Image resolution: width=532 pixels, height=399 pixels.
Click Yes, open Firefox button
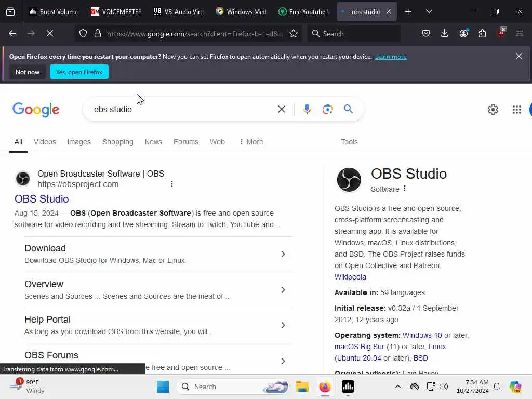click(79, 72)
